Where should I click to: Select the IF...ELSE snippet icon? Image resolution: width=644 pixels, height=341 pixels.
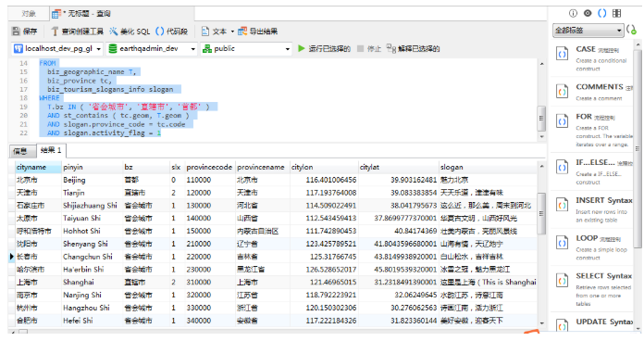point(563,167)
